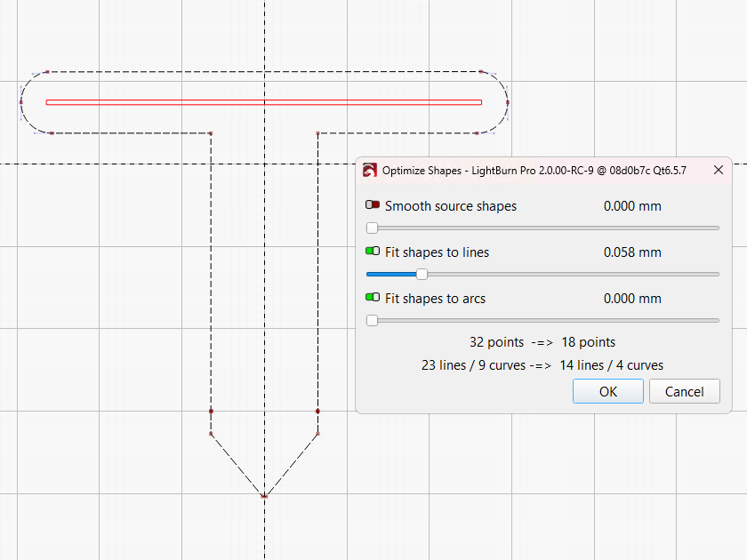The width and height of the screenshot is (747, 560).
Task: Click the LightBurn app icon in dialog title
Action: point(369,170)
